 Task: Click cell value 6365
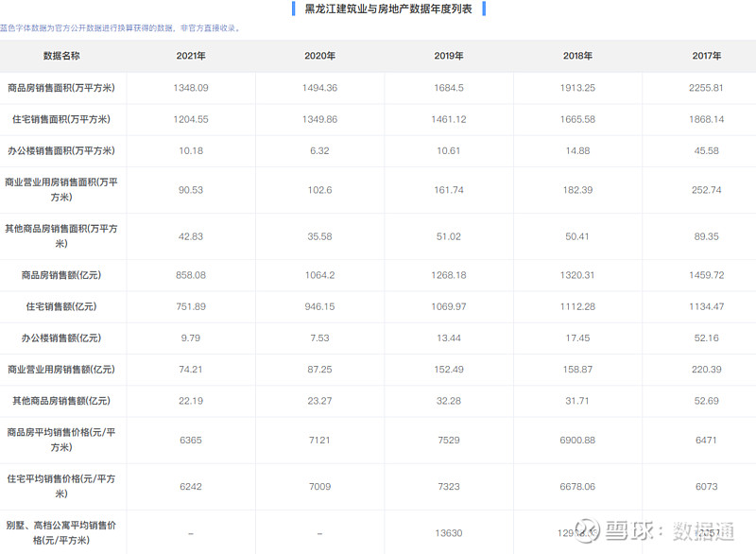click(191, 440)
